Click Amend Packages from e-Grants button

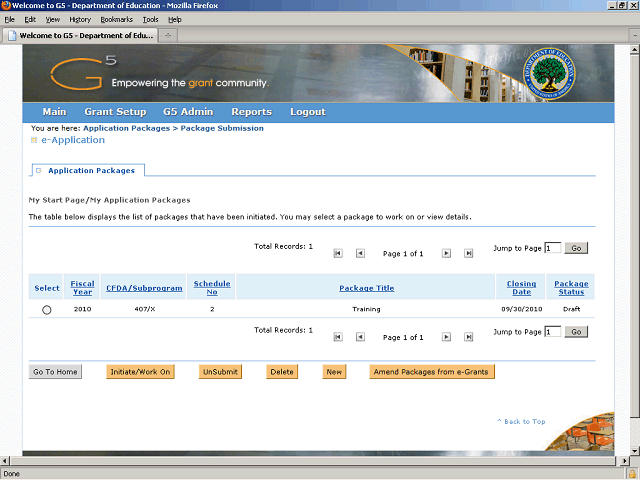[x=432, y=372]
